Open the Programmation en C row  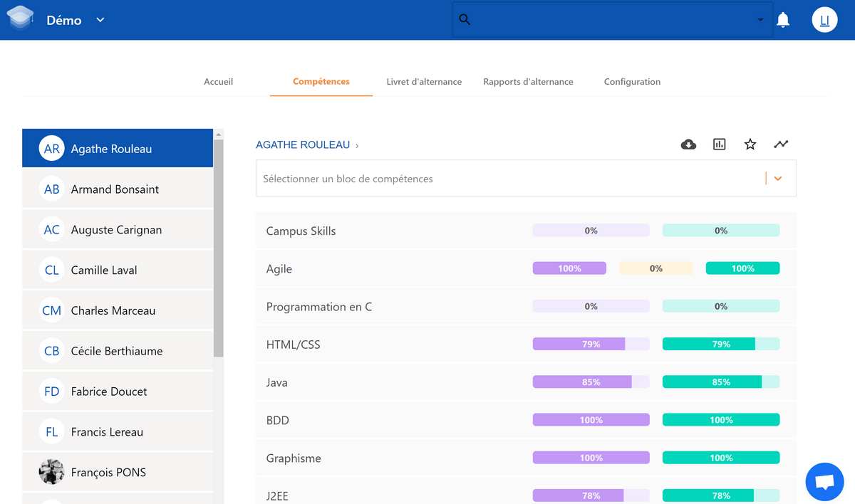click(x=526, y=307)
